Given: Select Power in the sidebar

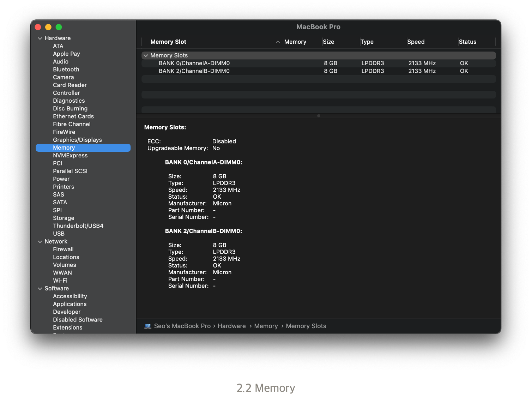Looking at the screenshot, I should pos(61,179).
